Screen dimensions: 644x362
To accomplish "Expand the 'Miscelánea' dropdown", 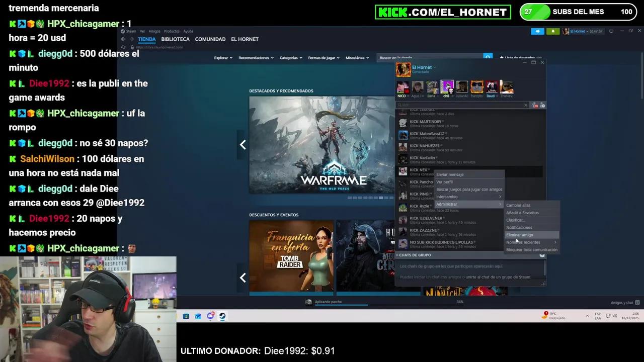I will tap(357, 58).
